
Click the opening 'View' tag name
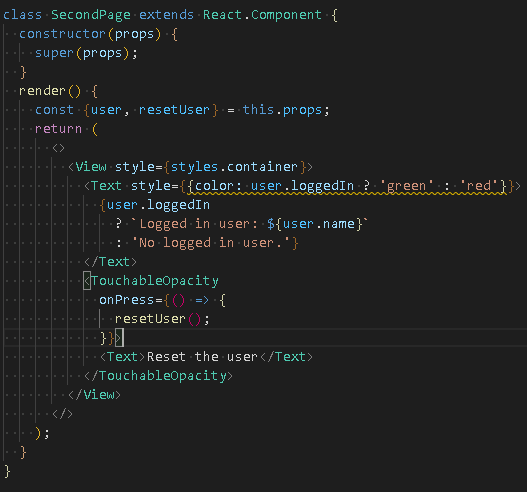pyautogui.click(x=91, y=167)
